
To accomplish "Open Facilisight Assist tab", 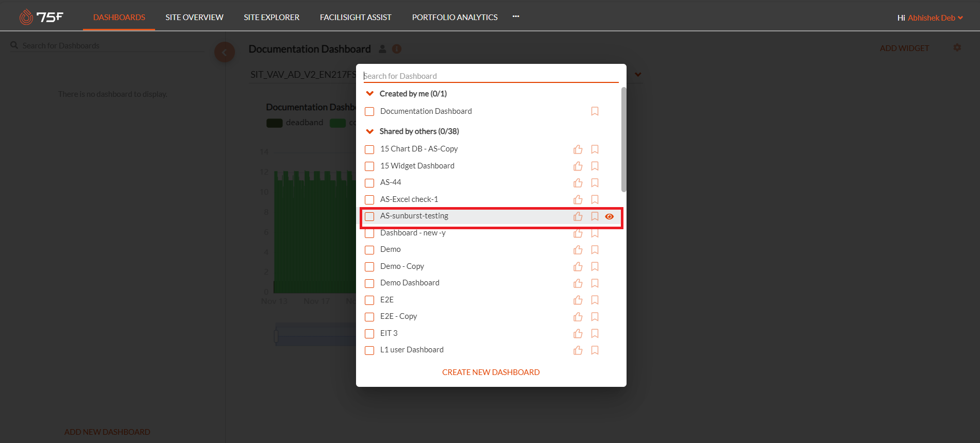I will pos(356,17).
